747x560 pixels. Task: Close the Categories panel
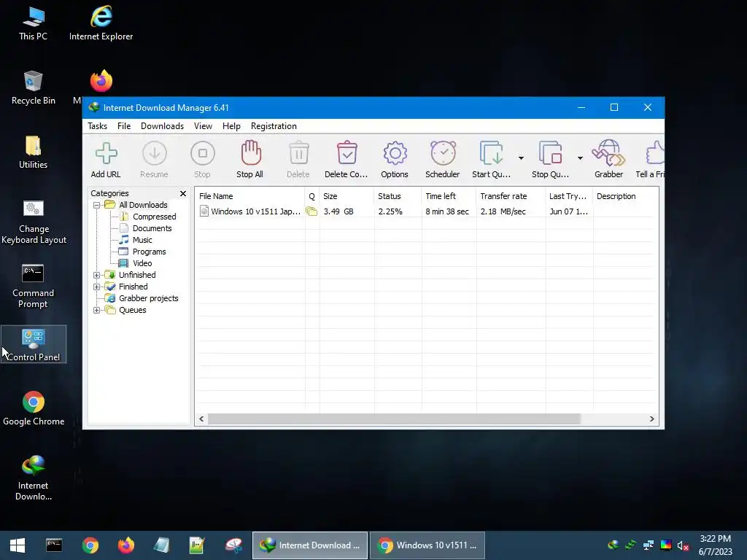click(x=183, y=193)
